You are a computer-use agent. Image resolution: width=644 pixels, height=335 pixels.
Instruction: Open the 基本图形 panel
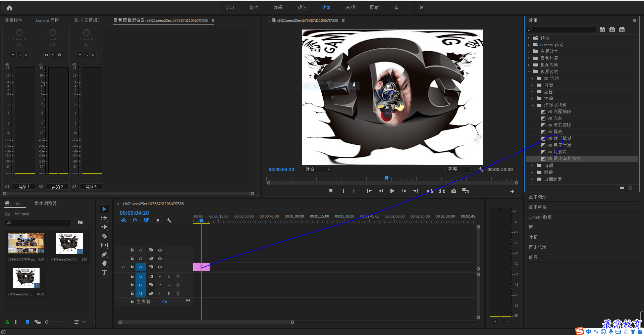(x=537, y=197)
